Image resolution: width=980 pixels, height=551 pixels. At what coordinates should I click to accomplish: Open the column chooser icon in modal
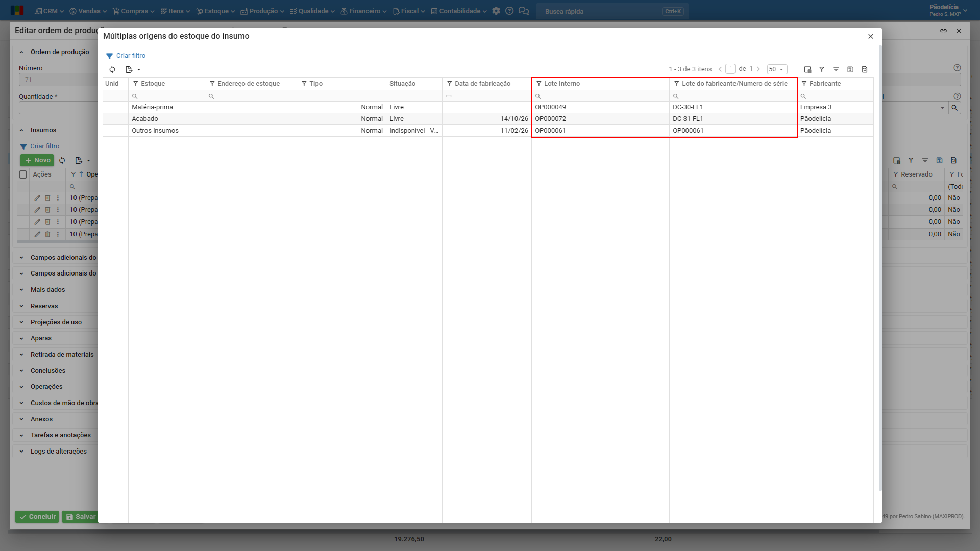pos(807,69)
